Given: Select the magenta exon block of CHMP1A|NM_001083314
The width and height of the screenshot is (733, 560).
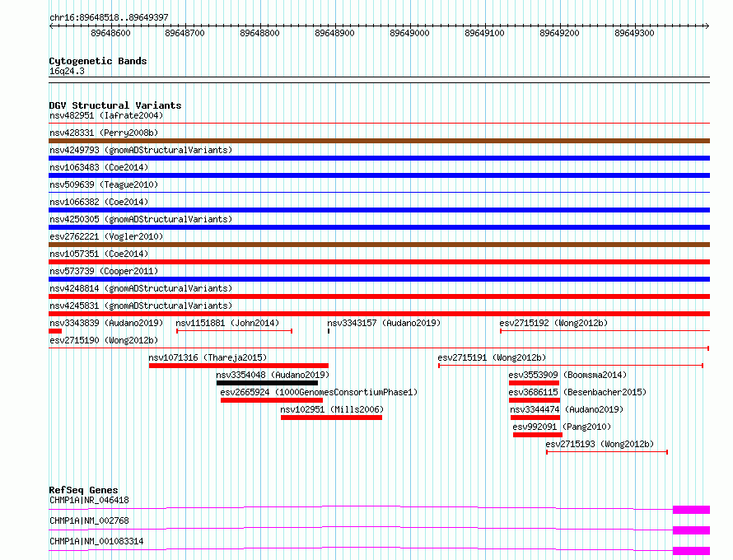Looking at the screenshot, I should click(x=691, y=551).
